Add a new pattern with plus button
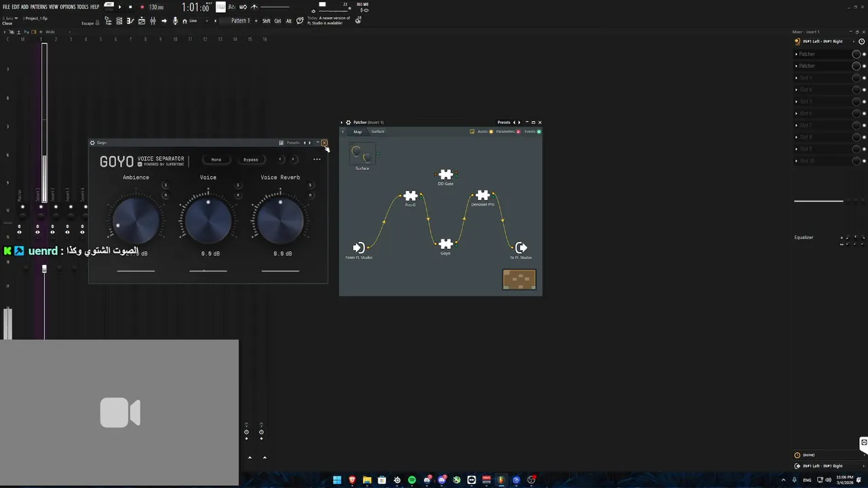868x488 pixels. (x=256, y=21)
